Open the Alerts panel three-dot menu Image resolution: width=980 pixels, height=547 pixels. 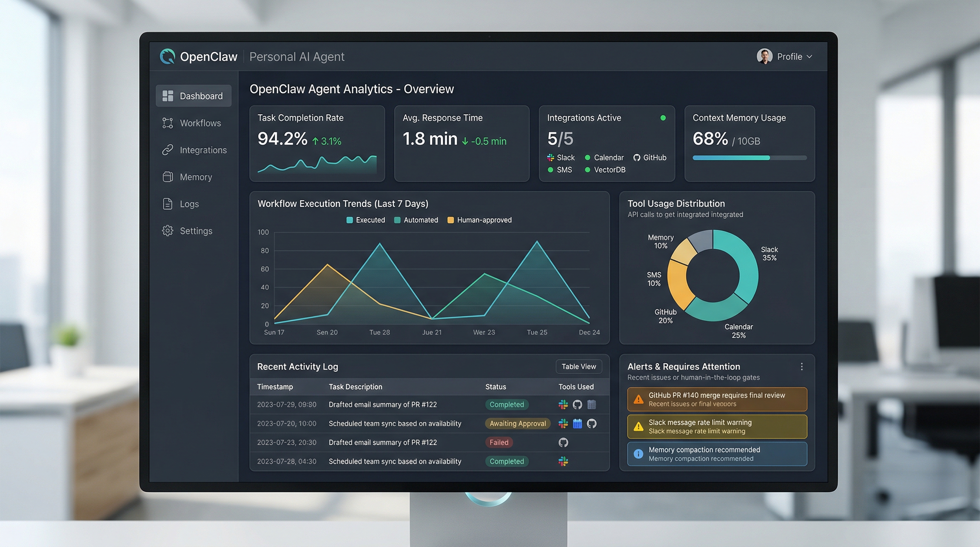(x=802, y=366)
